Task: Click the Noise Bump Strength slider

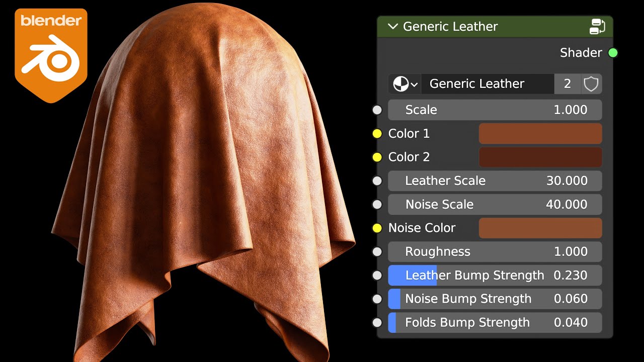Action: pyautogui.click(x=495, y=299)
